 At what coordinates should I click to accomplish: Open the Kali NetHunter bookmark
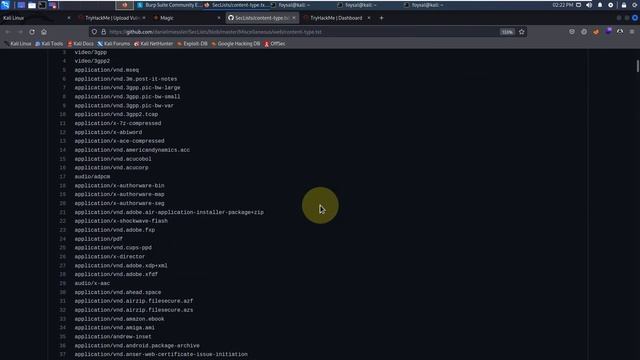pos(153,44)
